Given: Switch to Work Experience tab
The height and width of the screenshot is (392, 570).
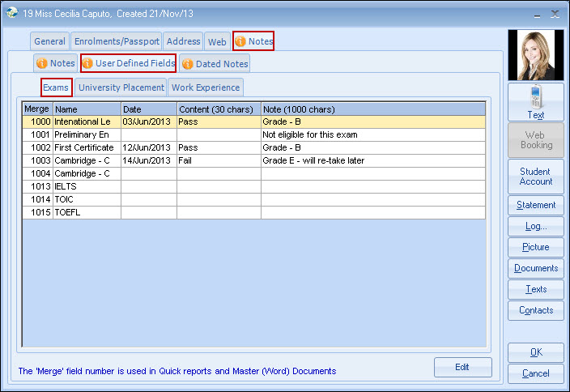Looking at the screenshot, I should coord(206,87).
